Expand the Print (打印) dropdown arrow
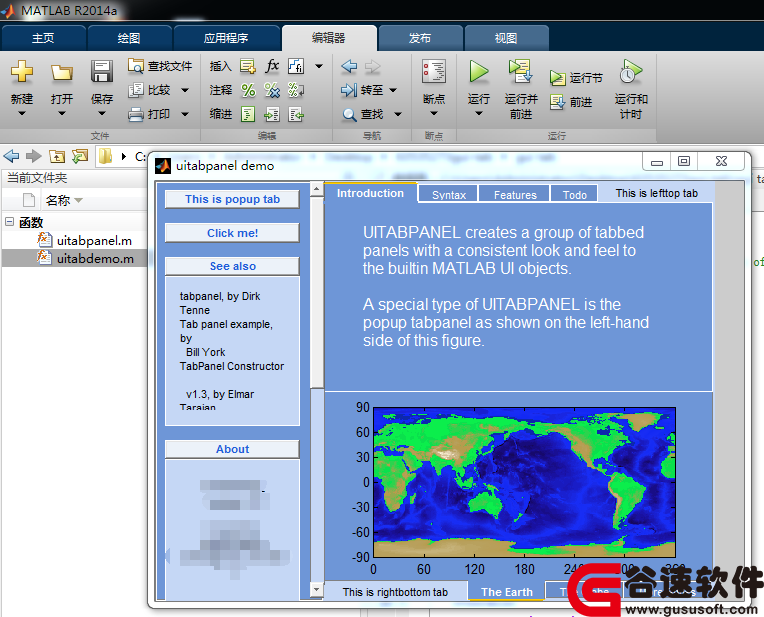 click(185, 114)
